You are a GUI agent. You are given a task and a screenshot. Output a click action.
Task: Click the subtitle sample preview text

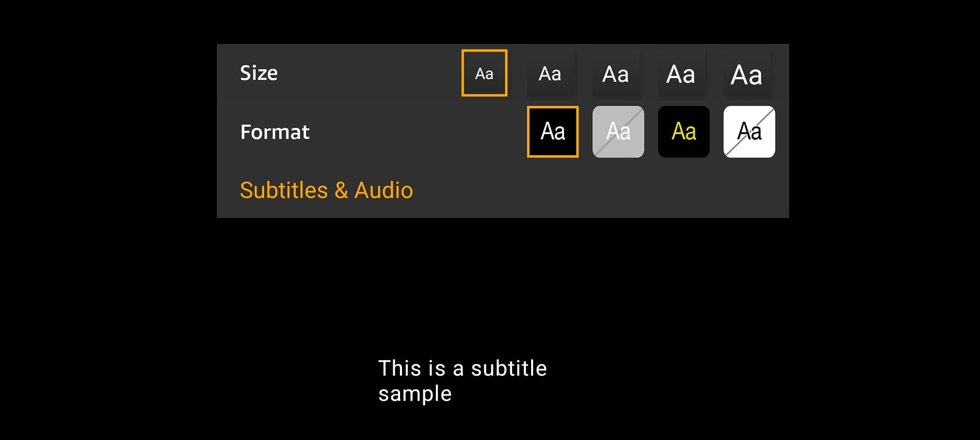click(x=462, y=381)
